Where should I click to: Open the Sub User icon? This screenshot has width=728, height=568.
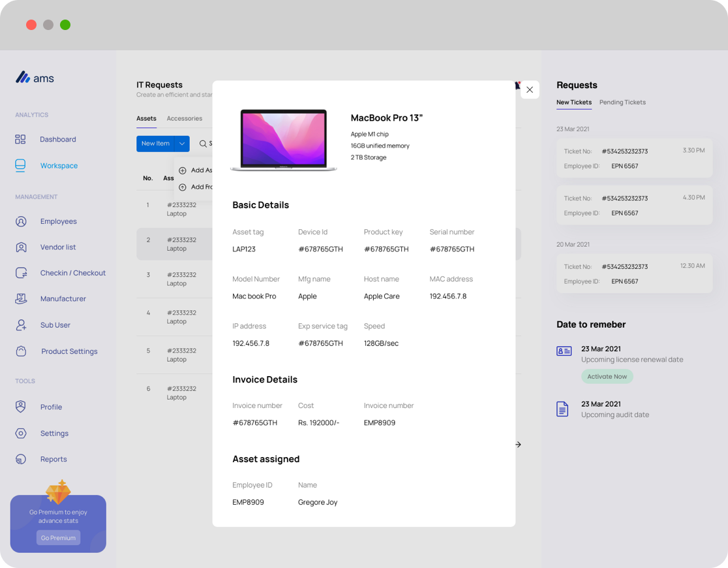coord(21,325)
